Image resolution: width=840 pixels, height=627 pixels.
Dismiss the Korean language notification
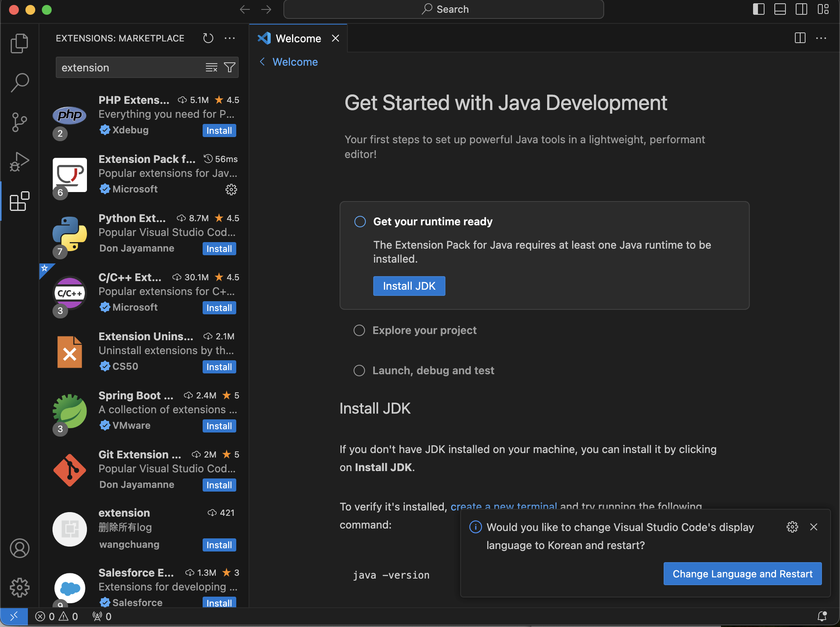[814, 527]
